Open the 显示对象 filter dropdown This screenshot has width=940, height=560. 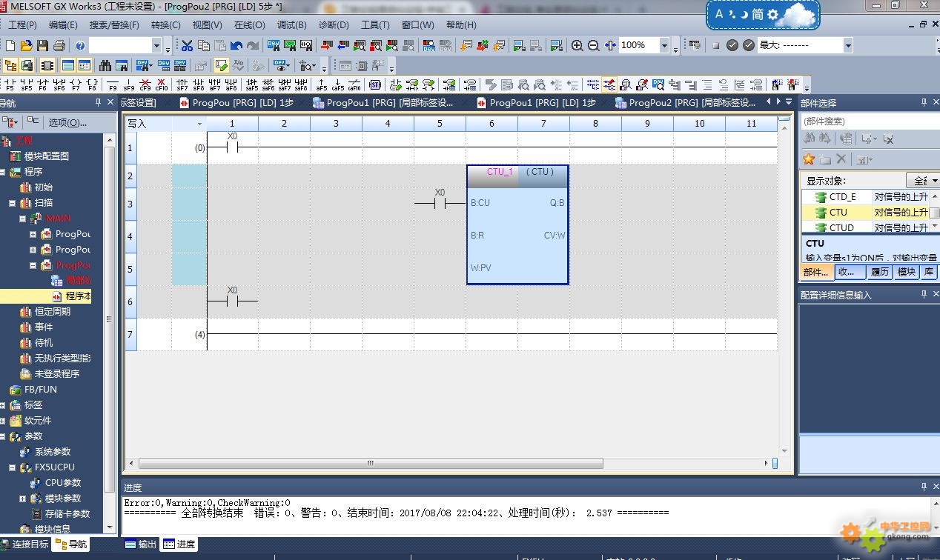click(x=923, y=181)
